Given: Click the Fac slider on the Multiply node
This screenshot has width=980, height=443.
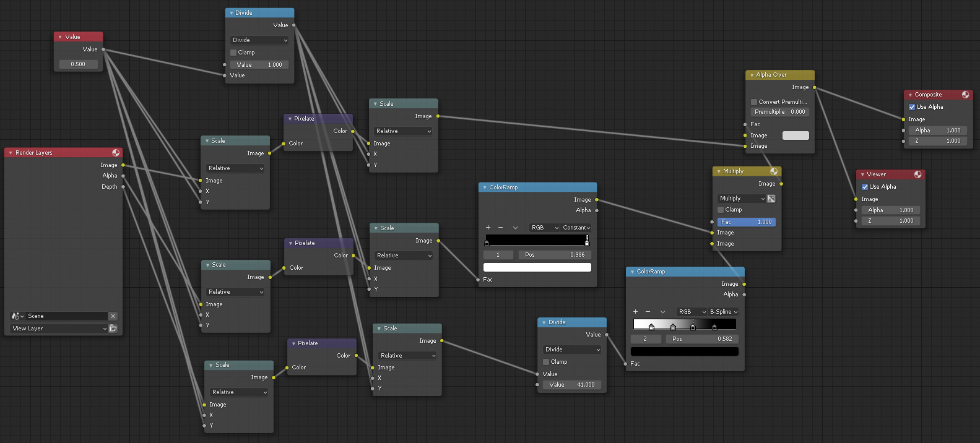Looking at the screenshot, I should point(747,222).
